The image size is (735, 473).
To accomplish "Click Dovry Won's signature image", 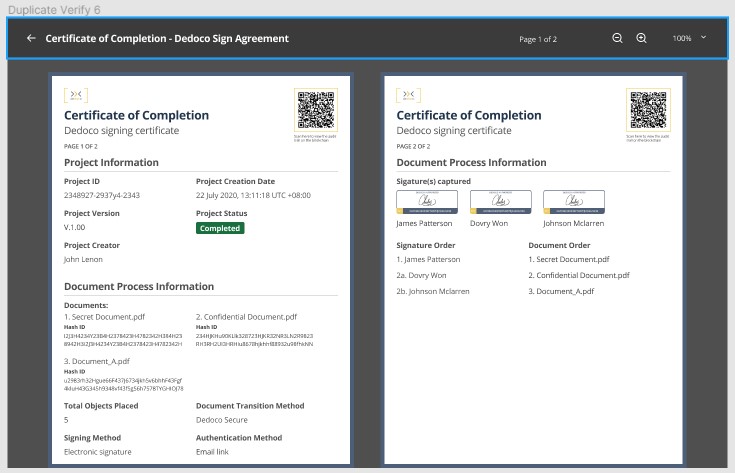I will click(x=501, y=202).
